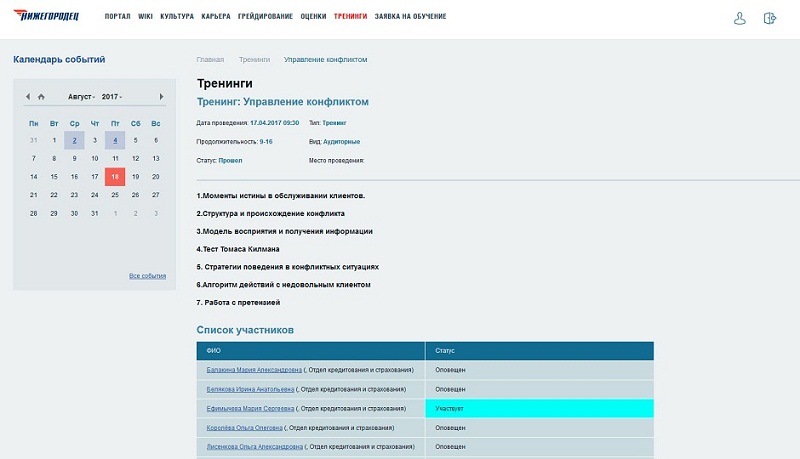
Task: Go to previous month in calendar
Action: [28, 97]
